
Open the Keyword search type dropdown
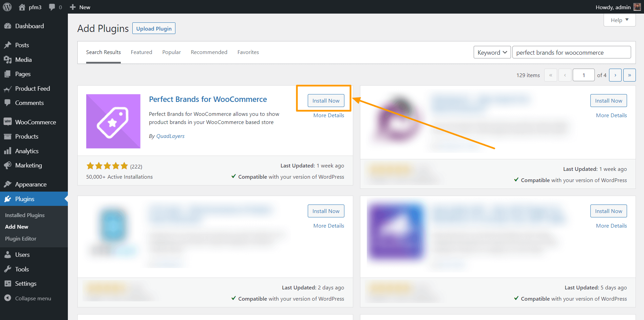point(492,52)
